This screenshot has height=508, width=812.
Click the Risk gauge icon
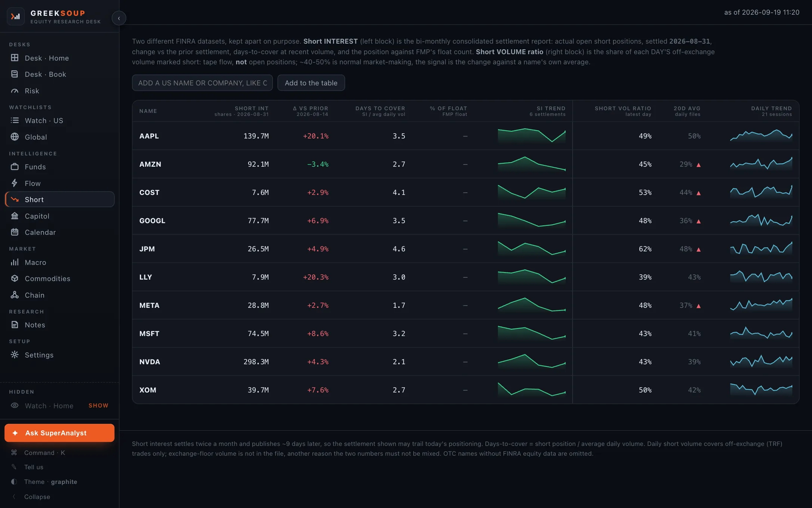[x=15, y=91]
